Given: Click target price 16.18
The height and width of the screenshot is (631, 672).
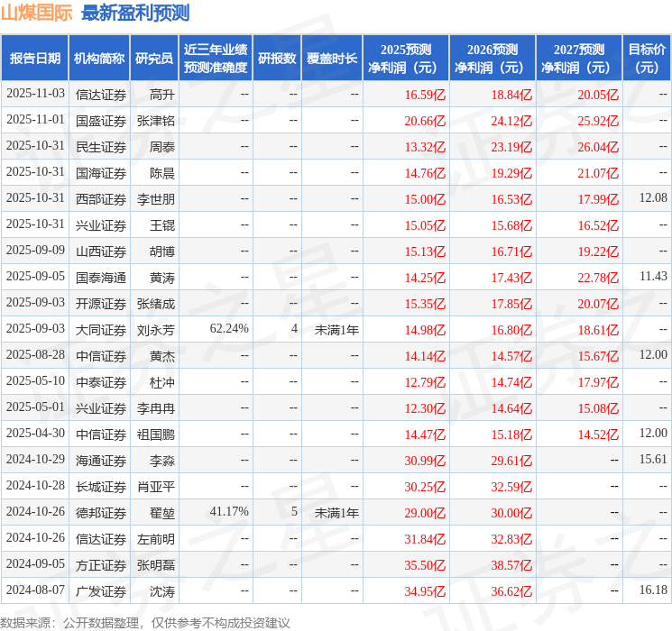Looking at the screenshot, I should (653, 590).
